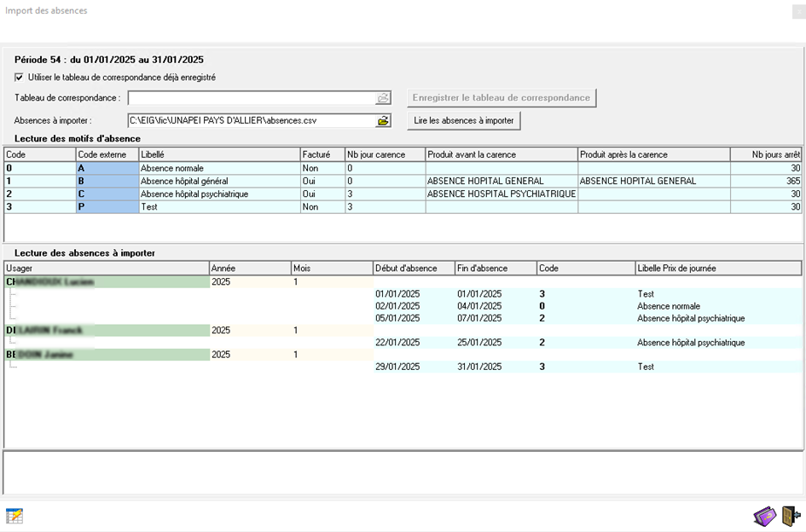Viewport: 806px width, 532px height.
Task: Click the 'Fin d'absence' column header
Action: (x=496, y=269)
